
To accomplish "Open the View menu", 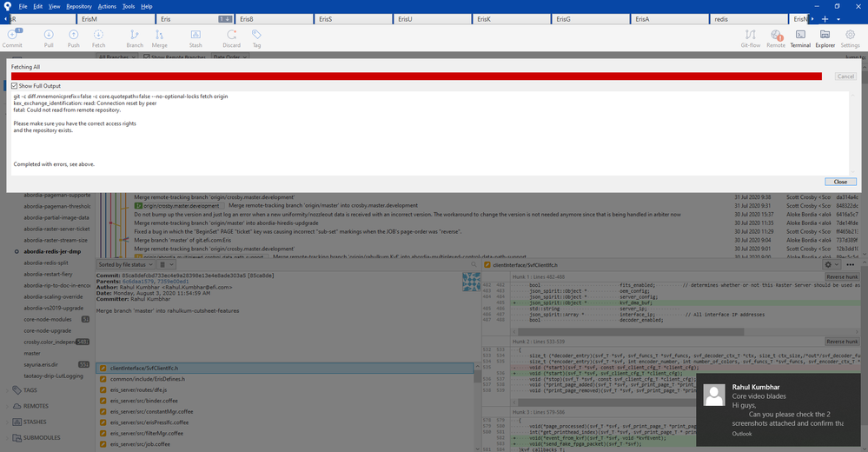I will pos(54,7).
